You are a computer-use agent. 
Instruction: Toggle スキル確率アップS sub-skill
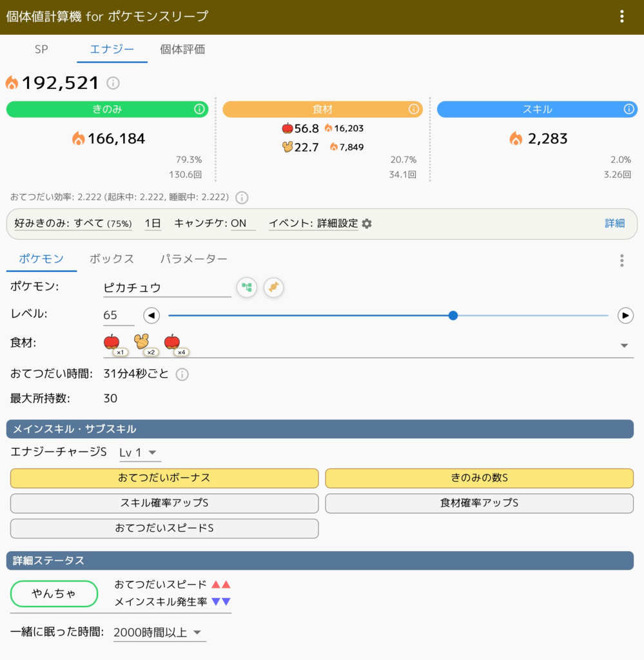(x=164, y=503)
